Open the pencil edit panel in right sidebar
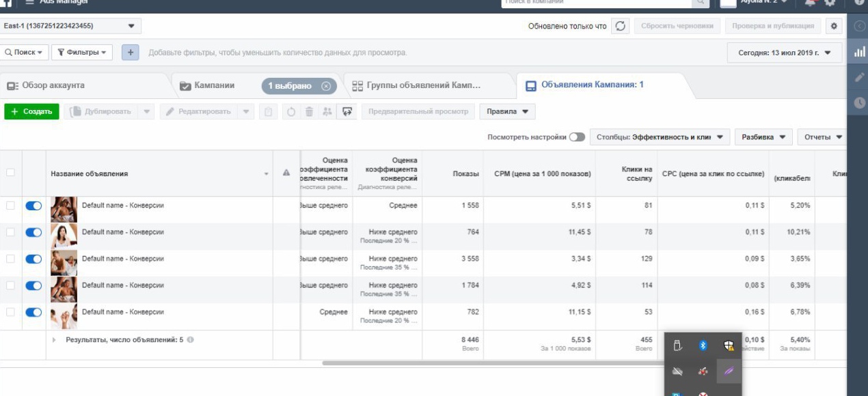 pos(858,77)
